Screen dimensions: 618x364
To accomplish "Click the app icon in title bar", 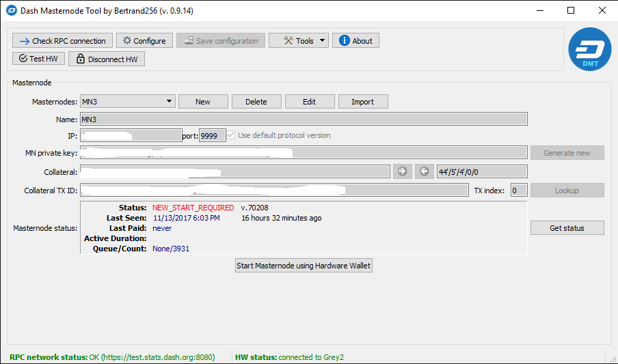I will coord(12,11).
